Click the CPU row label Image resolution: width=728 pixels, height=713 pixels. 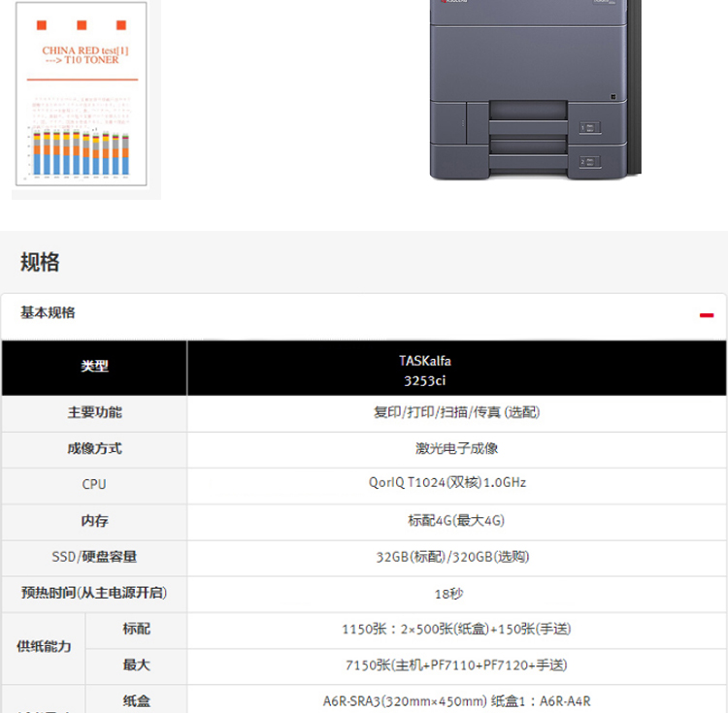click(94, 484)
